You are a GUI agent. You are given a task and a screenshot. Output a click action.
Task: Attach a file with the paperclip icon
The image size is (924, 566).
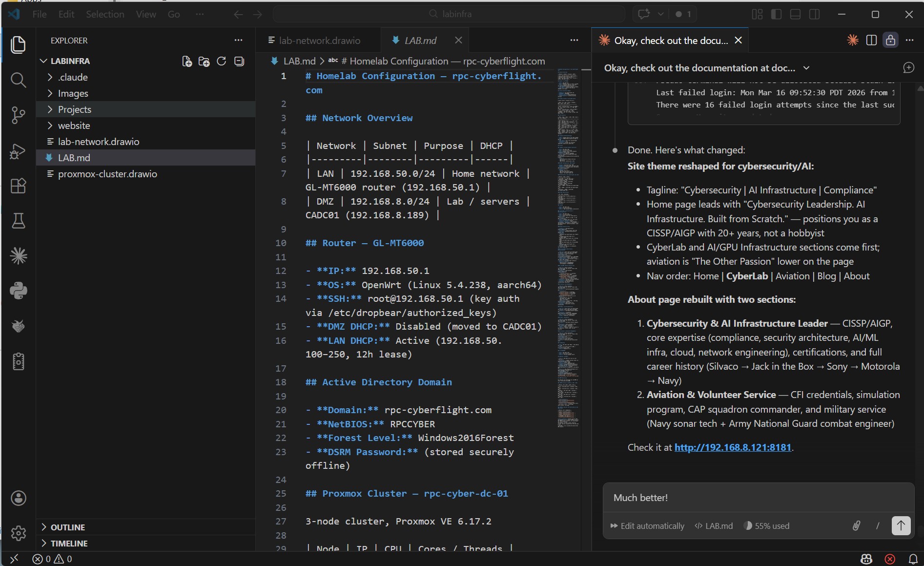point(857,526)
